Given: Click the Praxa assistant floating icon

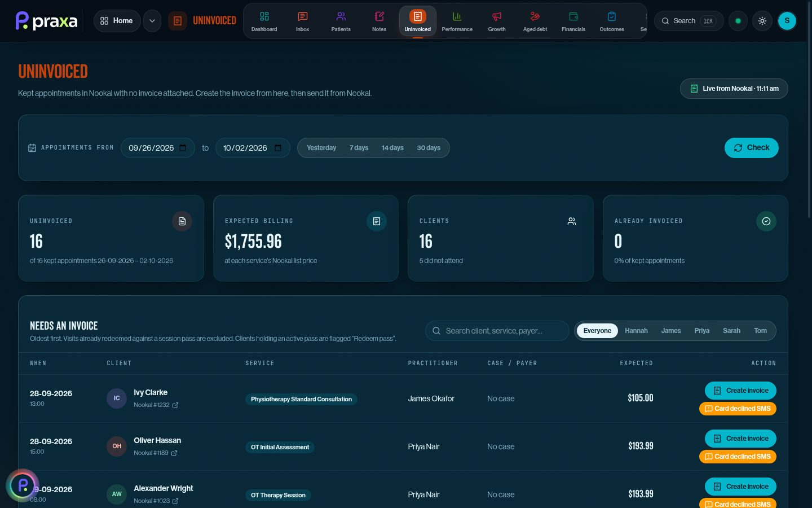Looking at the screenshot, I should [x=23, y=485].
